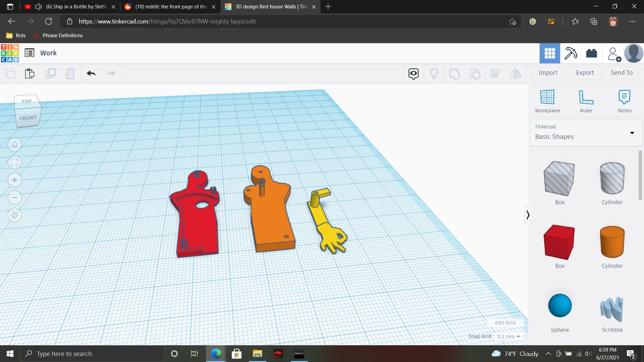Click the Home view icon
Image resolution: width=644 pixels, height=362 pixels.
tap(14, 145)
